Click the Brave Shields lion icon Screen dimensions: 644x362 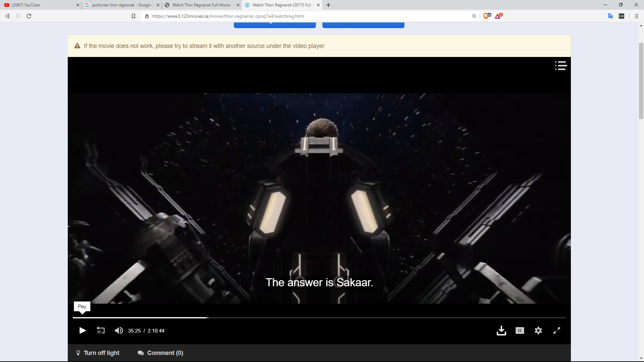(486, 16)
